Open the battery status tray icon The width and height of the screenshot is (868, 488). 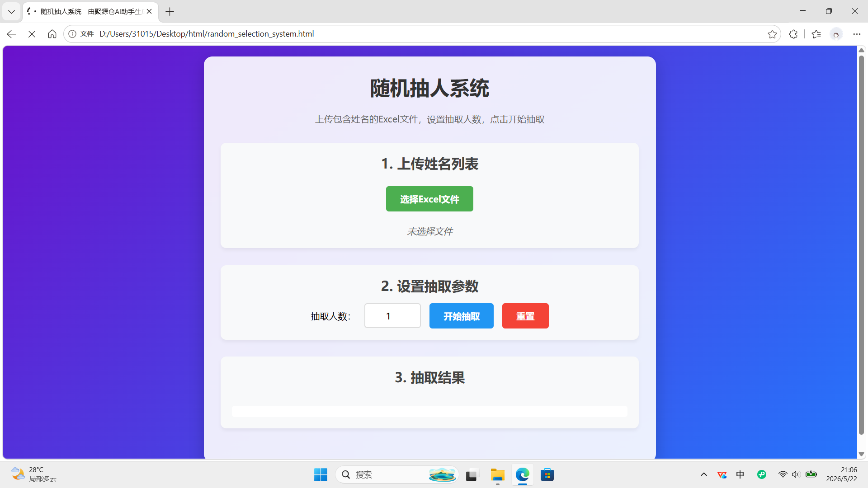811,474
